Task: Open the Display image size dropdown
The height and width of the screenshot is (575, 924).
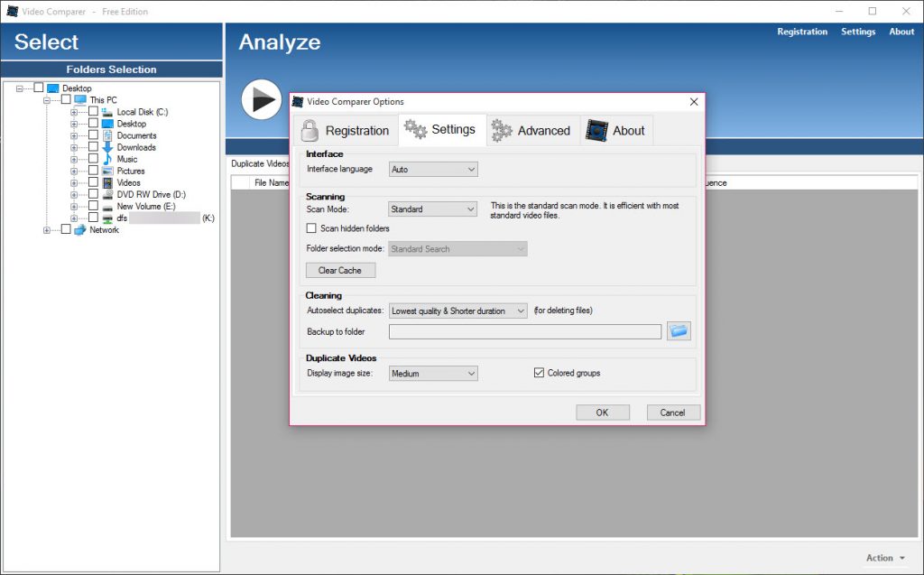Action: 433,374
